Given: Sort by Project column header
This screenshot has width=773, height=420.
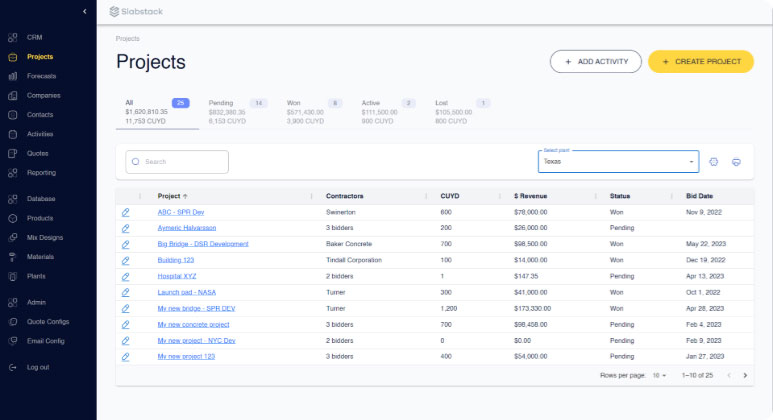Looking at the screenshot, I should click(172, 196).
